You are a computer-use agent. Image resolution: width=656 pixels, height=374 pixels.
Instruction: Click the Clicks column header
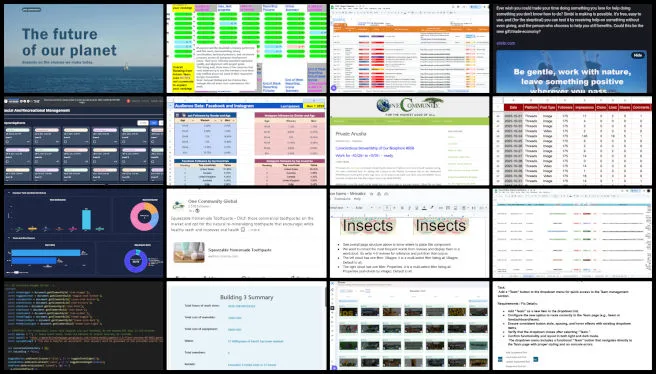point(601,108)
